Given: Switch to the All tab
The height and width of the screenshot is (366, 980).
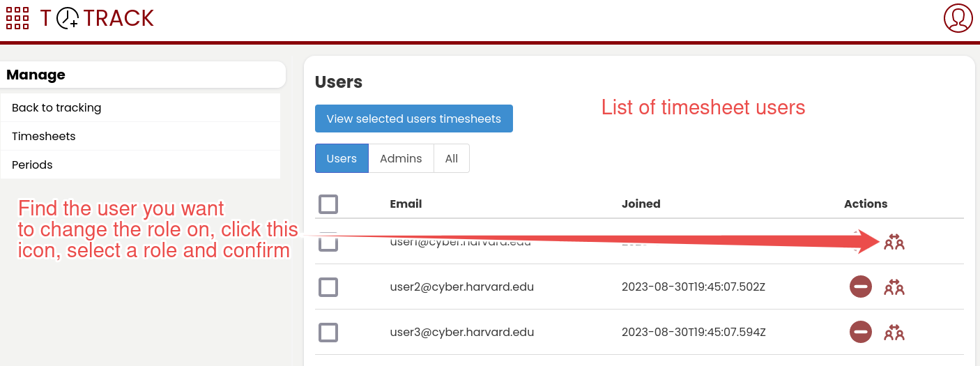Looking at the screenshot, I should [452, 158].
